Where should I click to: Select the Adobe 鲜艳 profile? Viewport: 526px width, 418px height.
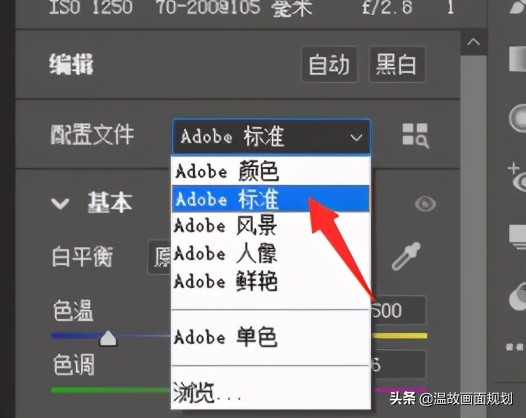(270, 281)
